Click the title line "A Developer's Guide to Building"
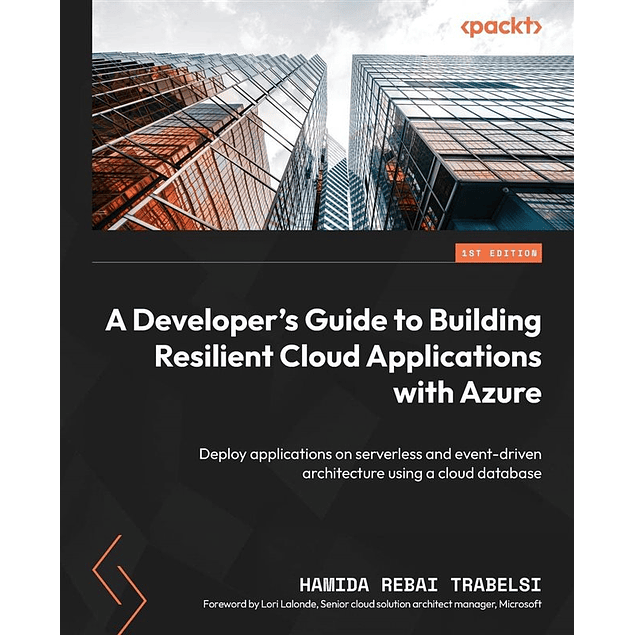This screenshot has height=635, width=635. click(323, 322)
